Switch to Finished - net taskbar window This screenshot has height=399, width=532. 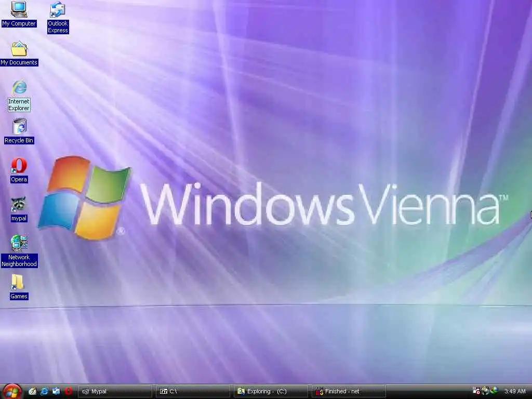click(349, 391)
